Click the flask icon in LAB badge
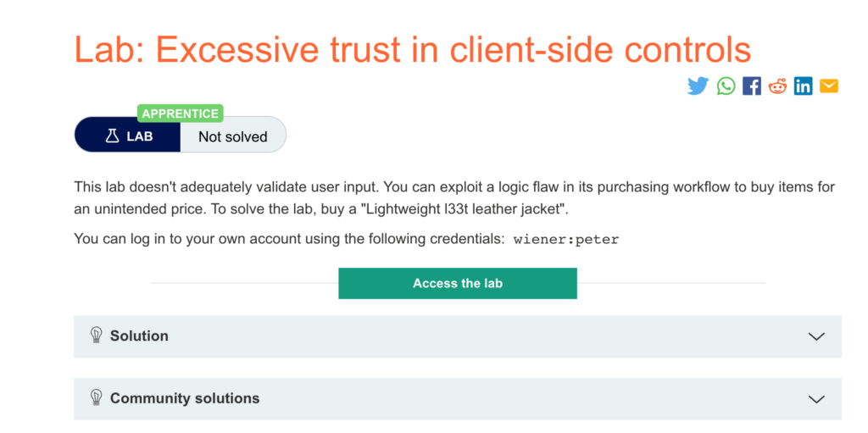The image size is (868, 433). (113, 136)
